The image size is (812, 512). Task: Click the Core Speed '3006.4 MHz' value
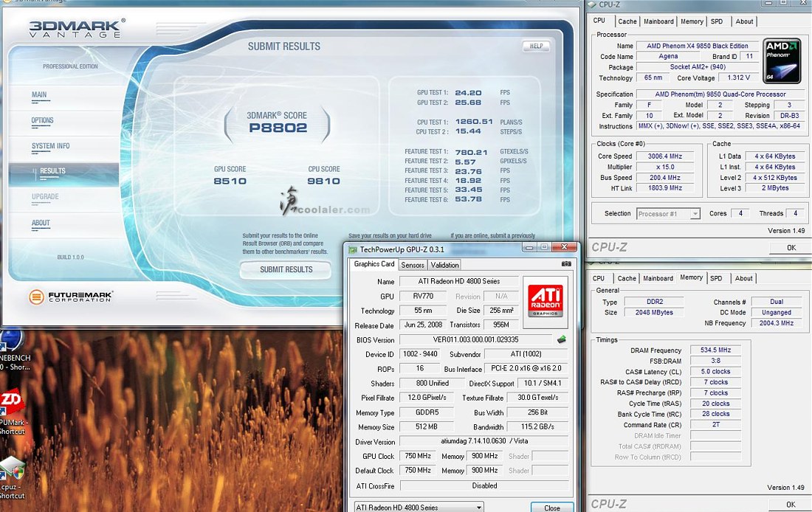(x=665, y=156)
